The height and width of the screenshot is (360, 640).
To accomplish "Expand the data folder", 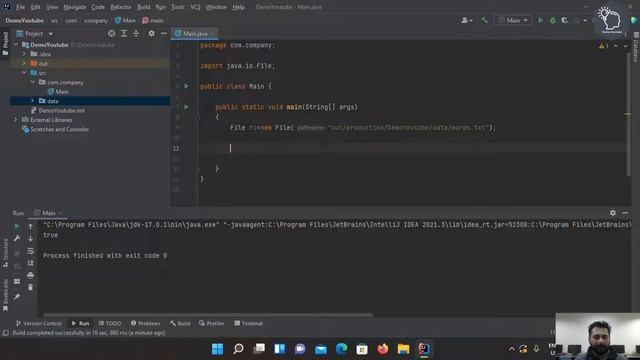I will pyautogui.click(x=33, y=101).
